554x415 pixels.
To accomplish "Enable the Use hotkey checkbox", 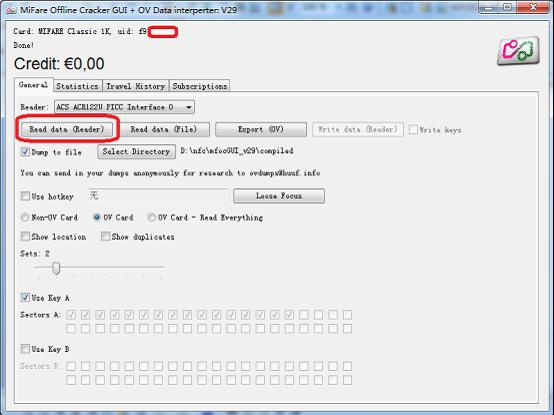I will tap(25, 196).
